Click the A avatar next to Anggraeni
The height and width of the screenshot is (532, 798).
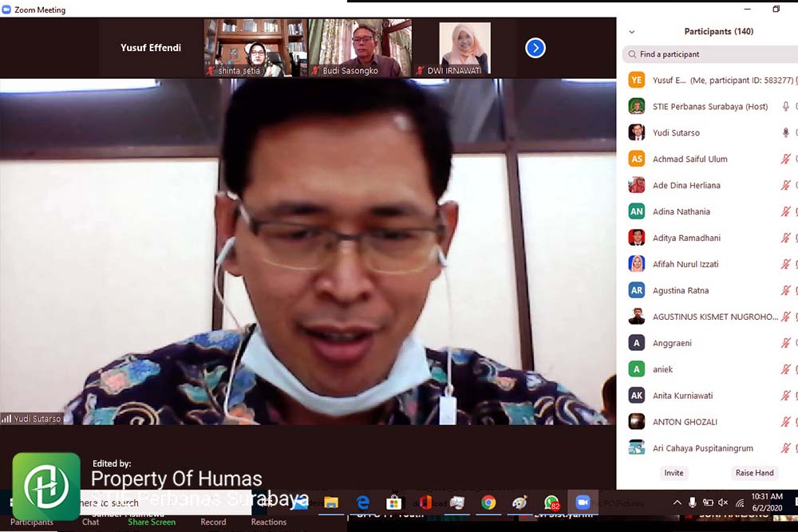[x=637, y=343]
